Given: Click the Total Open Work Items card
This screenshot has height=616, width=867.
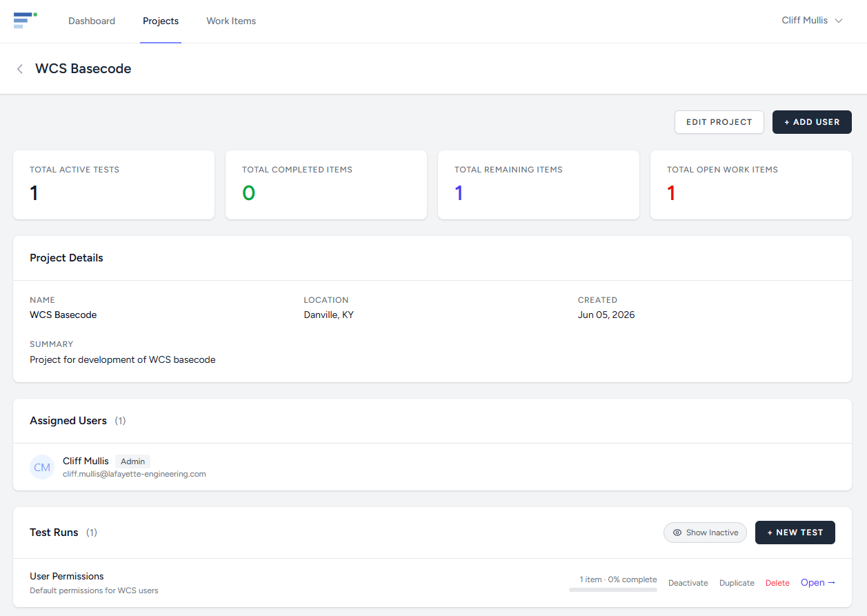Looking at the screenshot, I should click(x=751, y=185).
